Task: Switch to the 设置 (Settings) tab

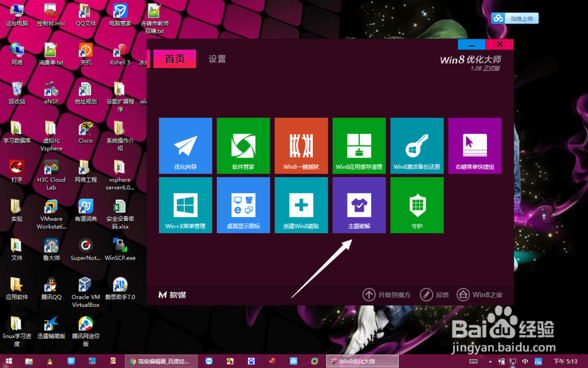Action: [x=216, y=59]
